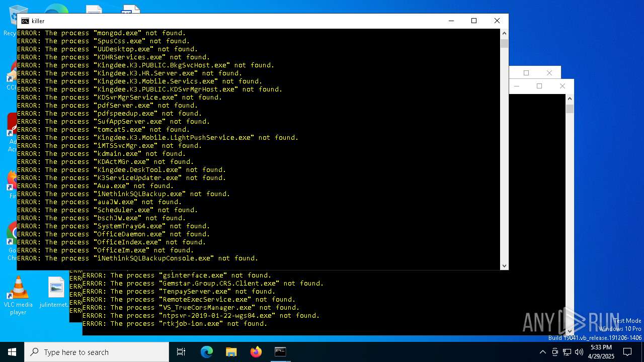Screen dimensions: 644x362
Task: Click the "pdfServer.exe" error line
Action: [107, 106]
